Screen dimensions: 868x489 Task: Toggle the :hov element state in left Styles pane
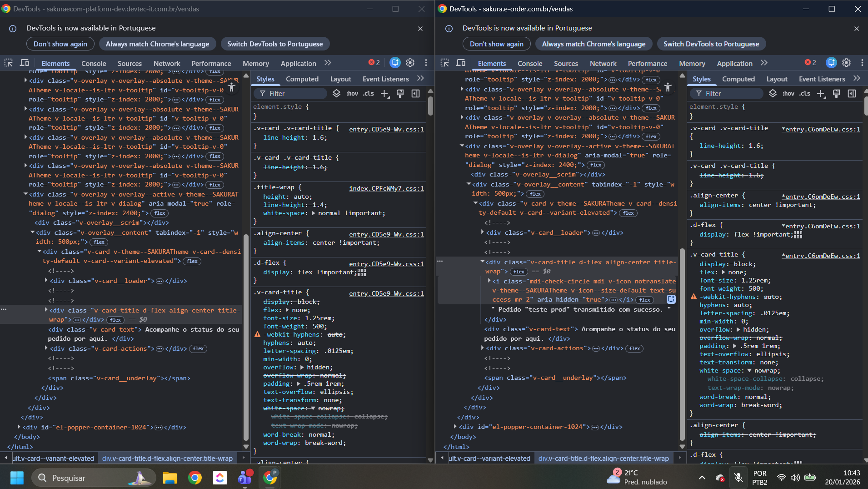point(352,94)
